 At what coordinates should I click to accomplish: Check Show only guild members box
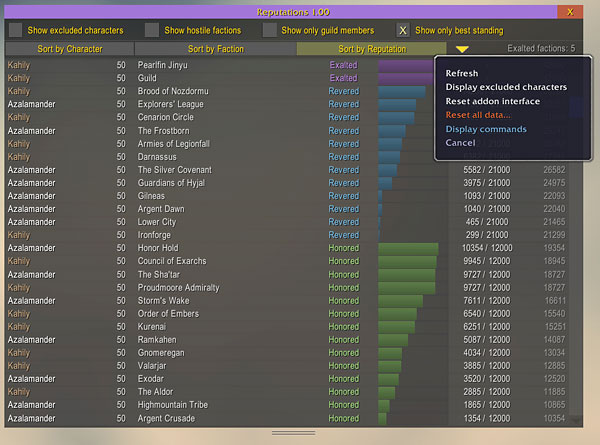coord(270,30)
